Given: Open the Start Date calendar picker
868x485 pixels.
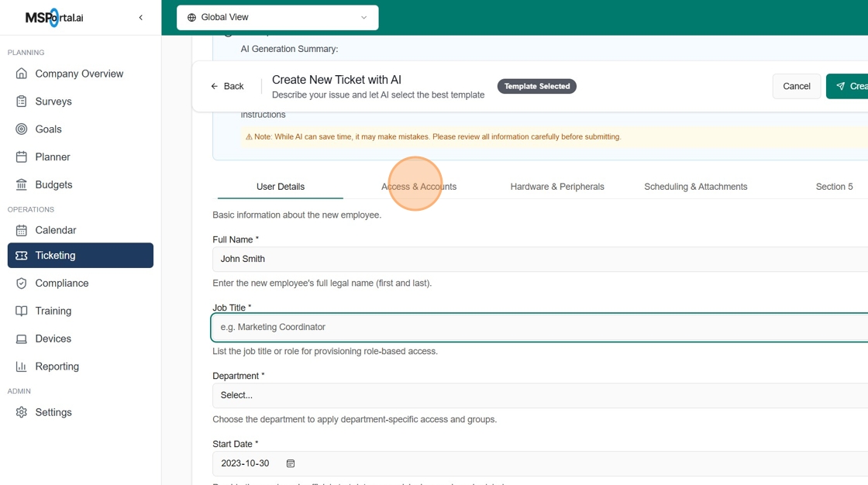Looking at the screenshot, I should click(291, 463).
